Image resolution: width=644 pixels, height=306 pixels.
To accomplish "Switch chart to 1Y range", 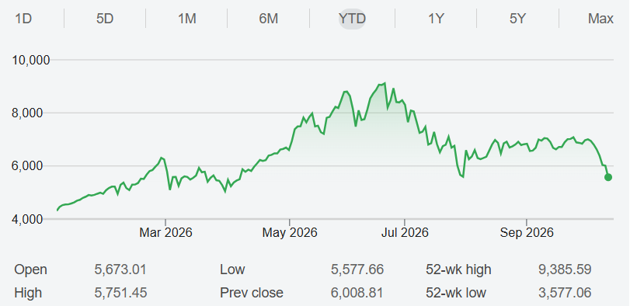I will [436, 19].
